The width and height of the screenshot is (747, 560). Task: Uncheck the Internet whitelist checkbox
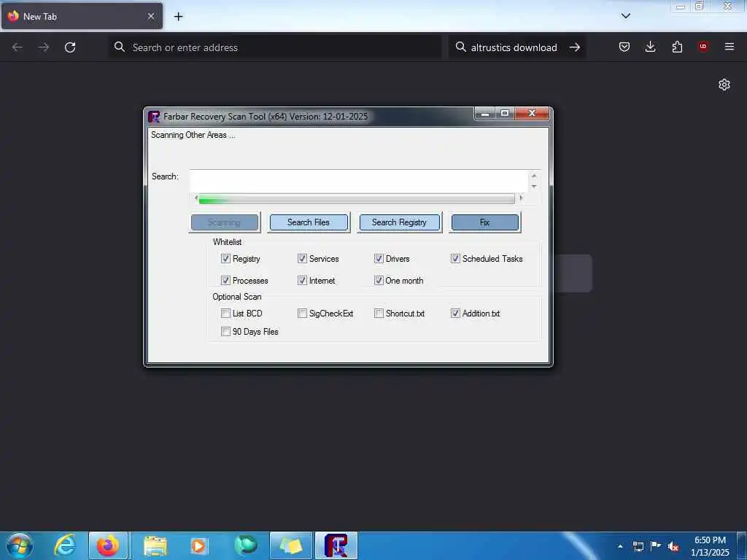302,281
